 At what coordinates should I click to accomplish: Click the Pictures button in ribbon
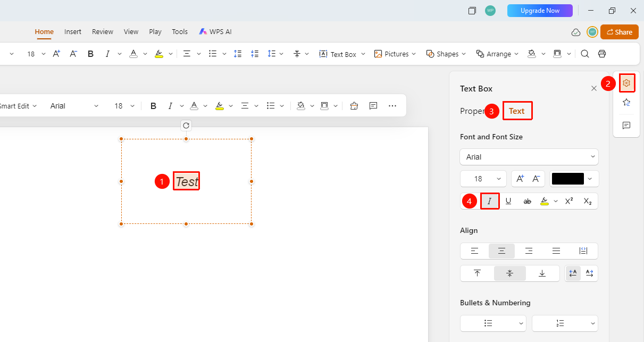tap(391, 54)
